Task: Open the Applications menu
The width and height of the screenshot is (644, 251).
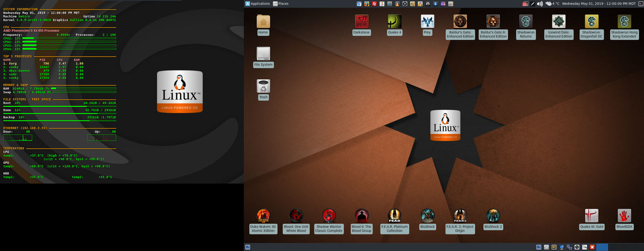Action: point(258,4)
